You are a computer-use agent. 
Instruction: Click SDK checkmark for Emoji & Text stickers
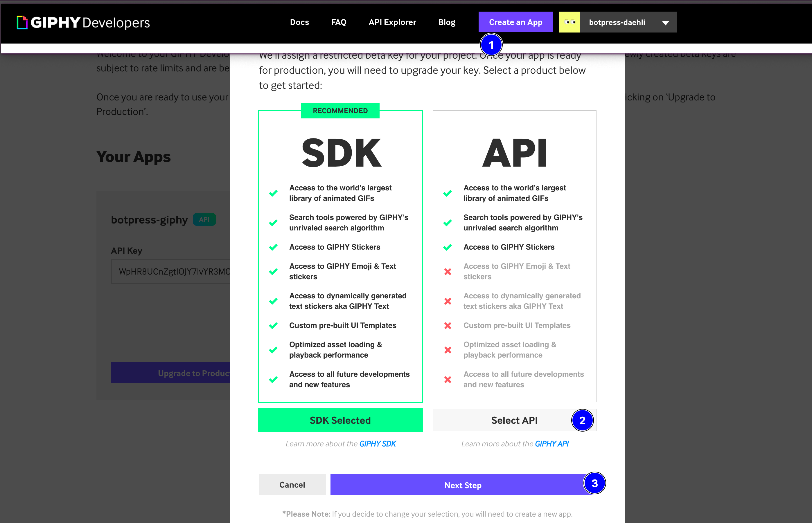pyautogui.click(x=273, y=272)
